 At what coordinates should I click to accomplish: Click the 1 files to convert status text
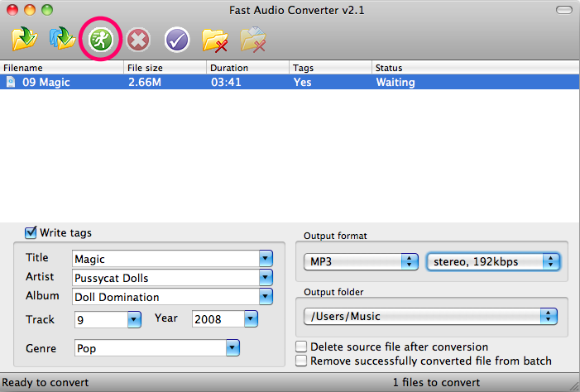click(436, 382)
